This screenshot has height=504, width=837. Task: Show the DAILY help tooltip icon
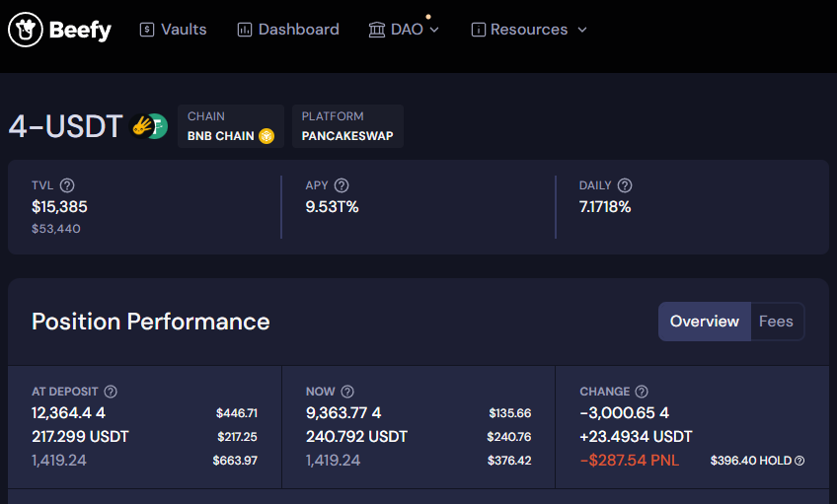coord(625,185)
